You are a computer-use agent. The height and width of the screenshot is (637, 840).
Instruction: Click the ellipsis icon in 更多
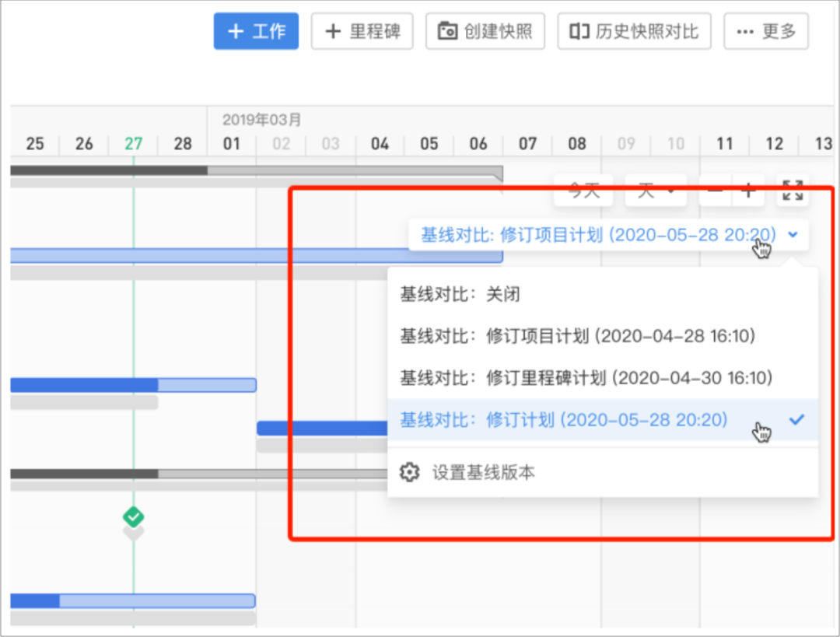(745, 32)
